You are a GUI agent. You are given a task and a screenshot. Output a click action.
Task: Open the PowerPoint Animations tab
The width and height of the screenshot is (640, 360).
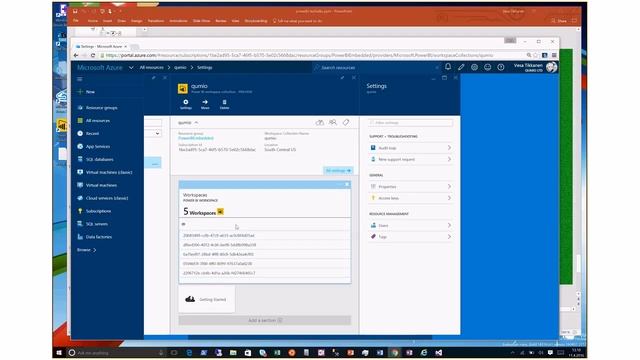178,21
